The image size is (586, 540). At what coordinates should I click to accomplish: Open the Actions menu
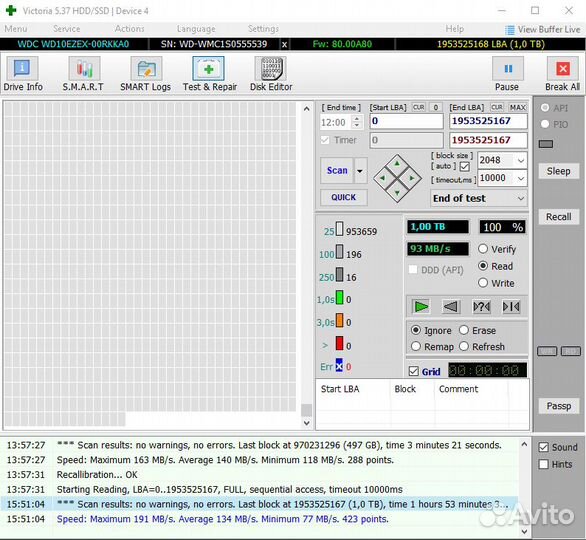(129, 29)
